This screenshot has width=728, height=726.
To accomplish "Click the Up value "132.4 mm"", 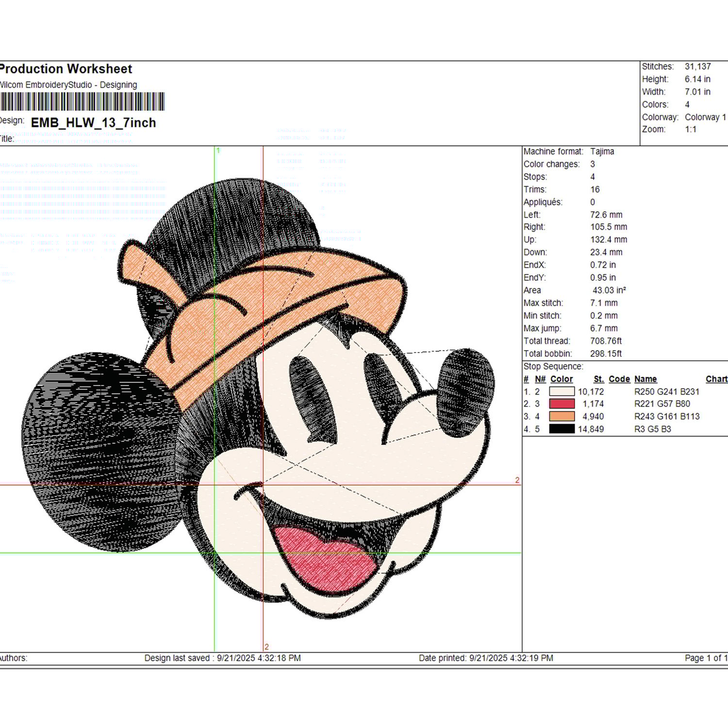I will [609, 239].
